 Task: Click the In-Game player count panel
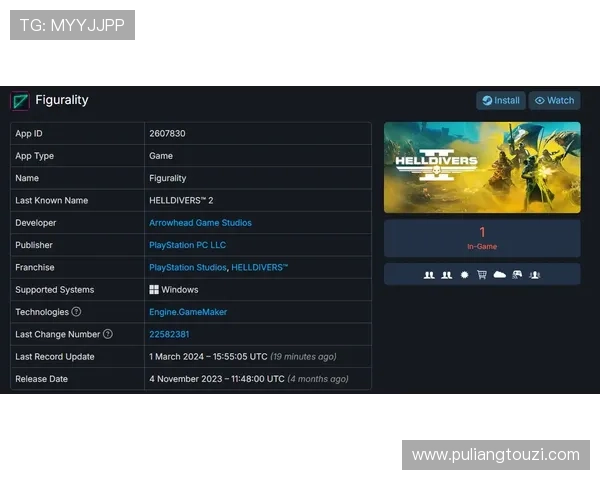[x=482, y=238]
